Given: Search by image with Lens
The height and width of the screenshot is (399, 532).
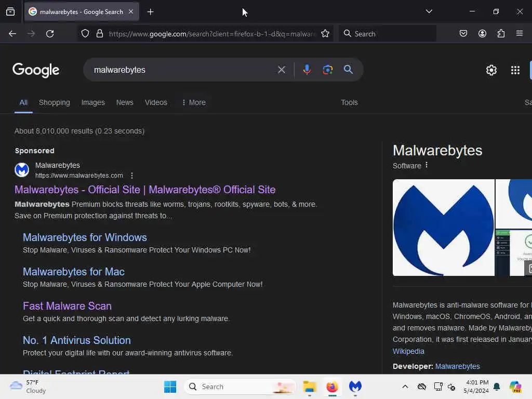Looking at the screenshot, I should [x=327, y=70].
